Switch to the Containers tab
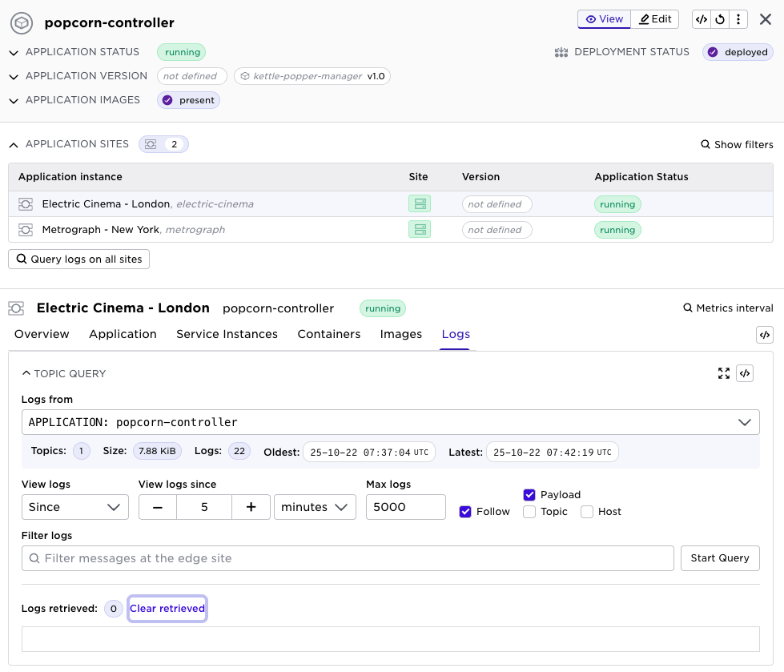Viewport: 784px width, 672px height. coord(329,334)
